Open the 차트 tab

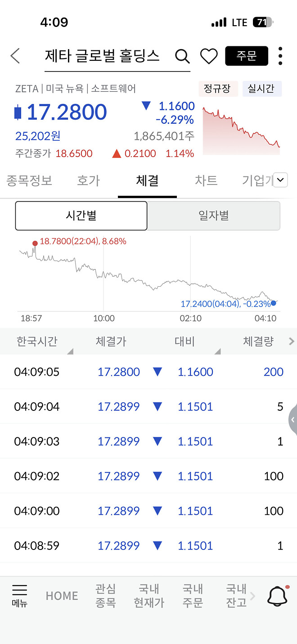click(x=206, y=180)
